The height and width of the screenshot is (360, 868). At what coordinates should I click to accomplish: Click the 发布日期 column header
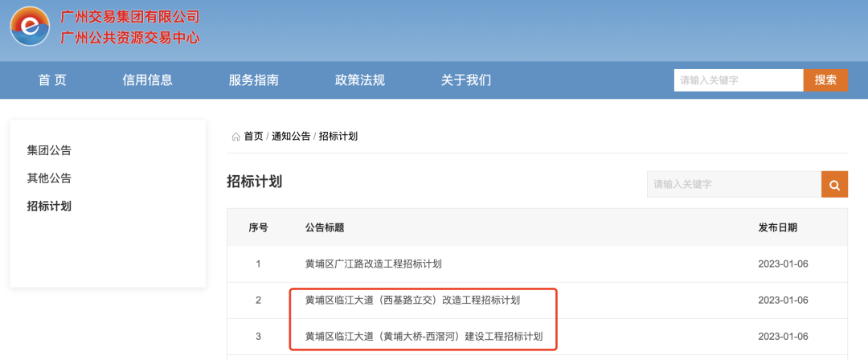778,227
